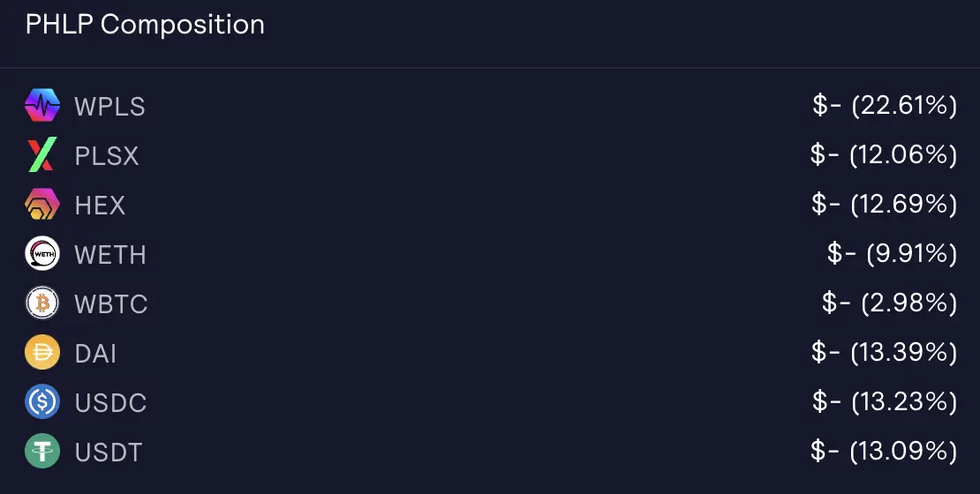Click the PLSX red-green X icon

click(x=42, y=154)
